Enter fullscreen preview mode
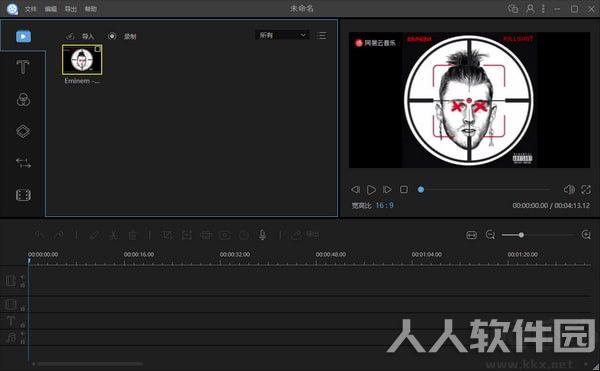The image size is (600, 371). 586,189
